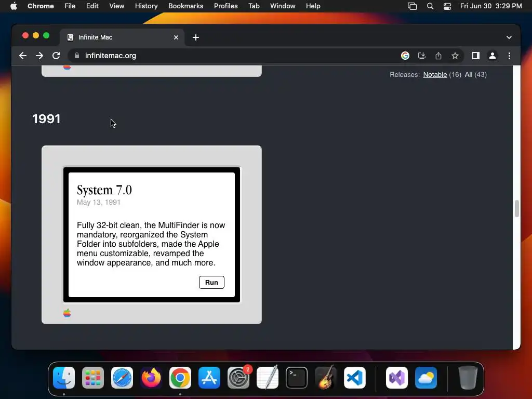
Task: Switch releases filter to Notable
Action: tap(435, 75)
